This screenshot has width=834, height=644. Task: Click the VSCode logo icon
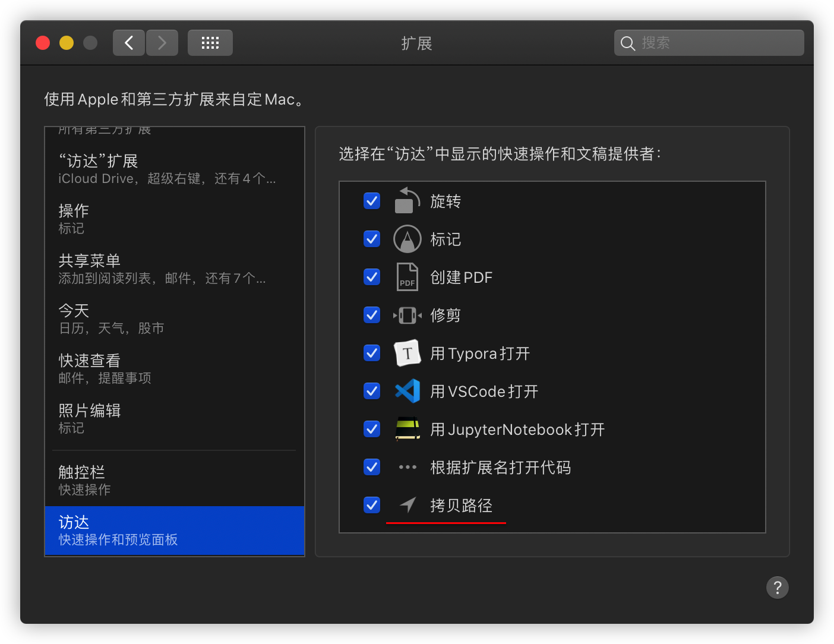pos(407,391)
